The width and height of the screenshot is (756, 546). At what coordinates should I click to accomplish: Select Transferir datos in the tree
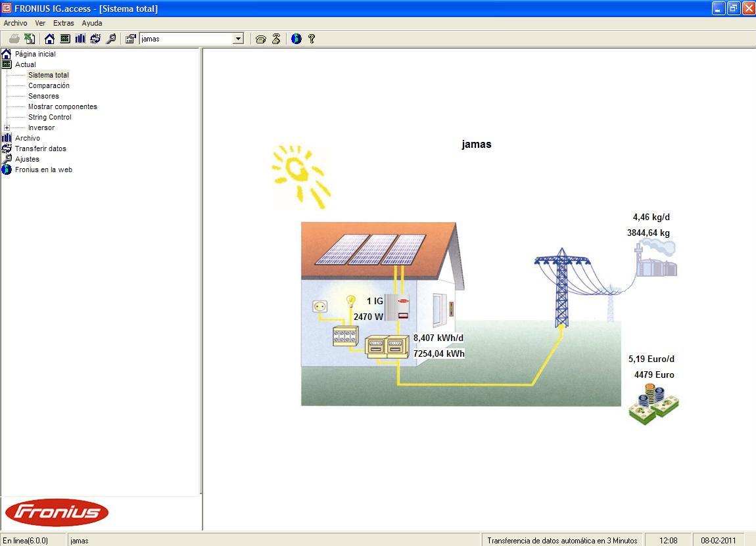click(41, 149)
